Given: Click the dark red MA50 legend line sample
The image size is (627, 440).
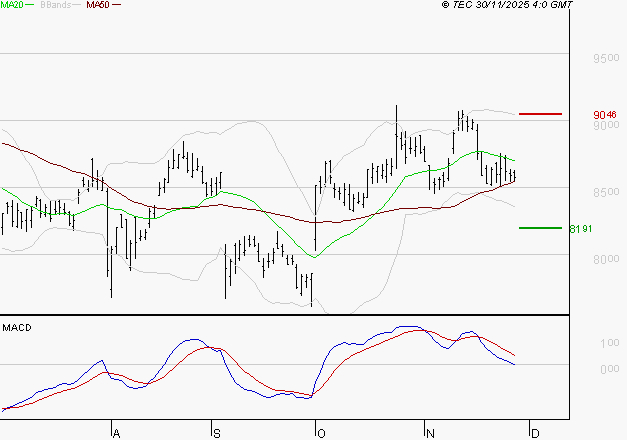Looking at the screenshot, I should 116,5.
